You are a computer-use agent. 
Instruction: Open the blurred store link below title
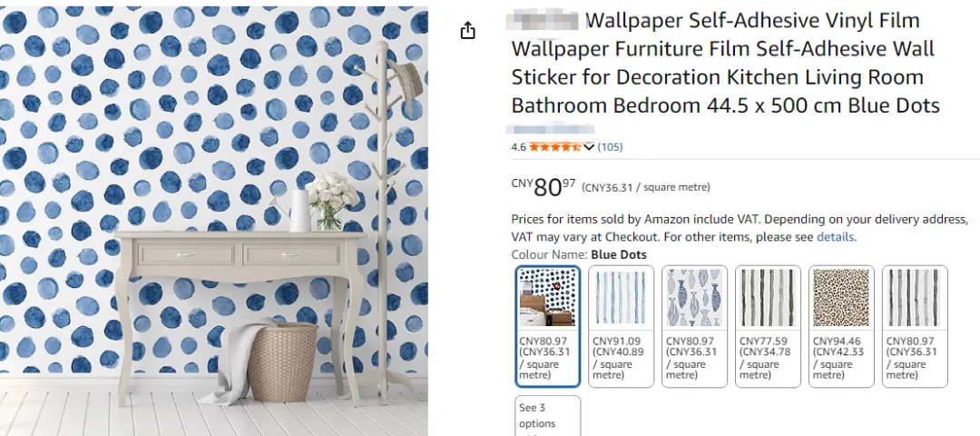[x=549, y=130]
